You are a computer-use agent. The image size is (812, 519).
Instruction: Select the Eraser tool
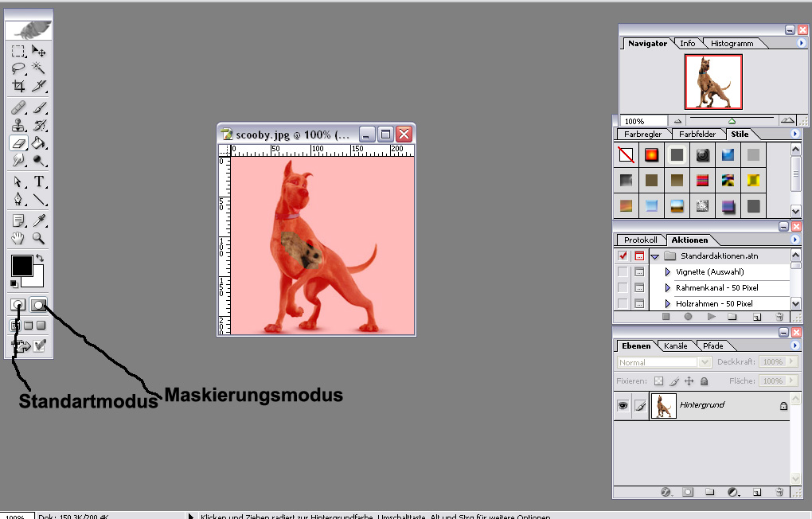pyautogui.click(x=18, y=143)
